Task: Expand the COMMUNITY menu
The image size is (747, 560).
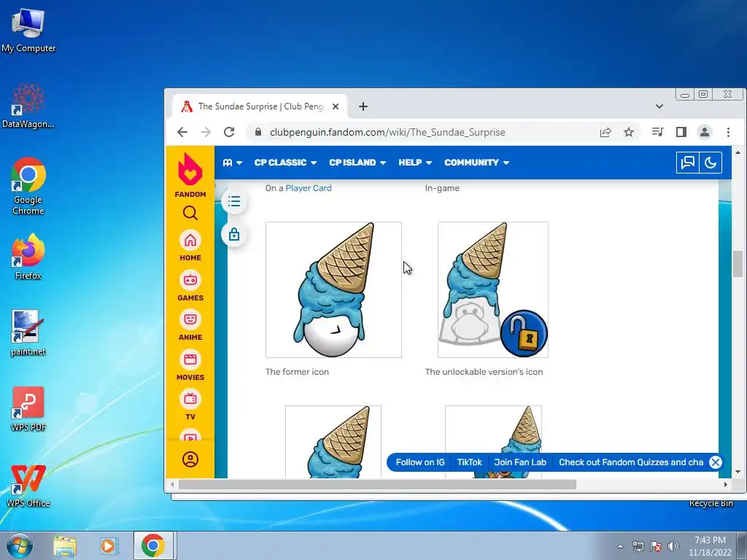Action: (x=477, y=163)
